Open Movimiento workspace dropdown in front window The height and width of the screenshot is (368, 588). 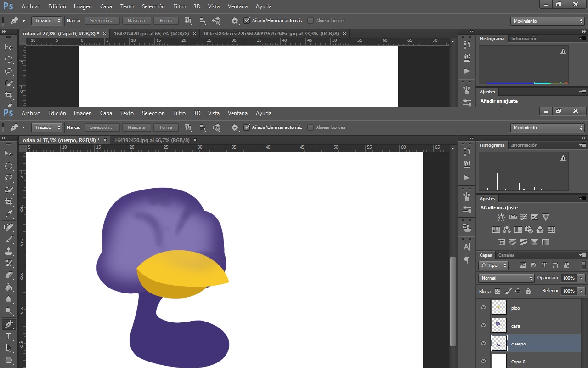[x=547, y=128]
